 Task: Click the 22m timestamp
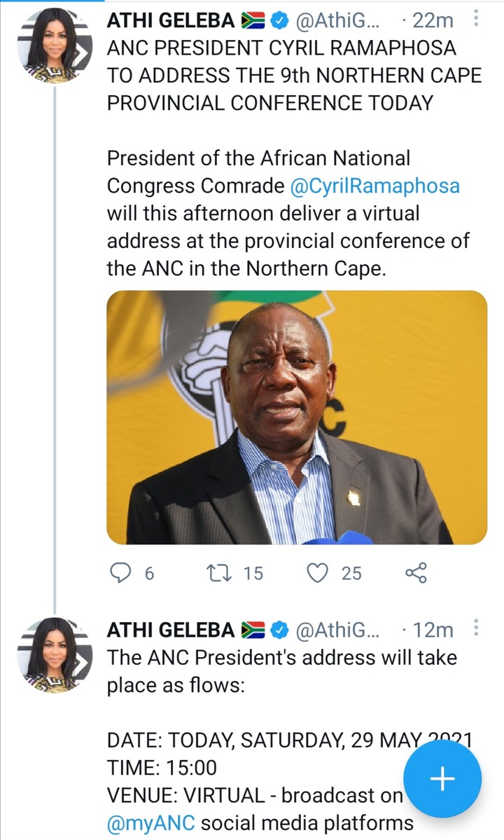(x=433, y=21)
